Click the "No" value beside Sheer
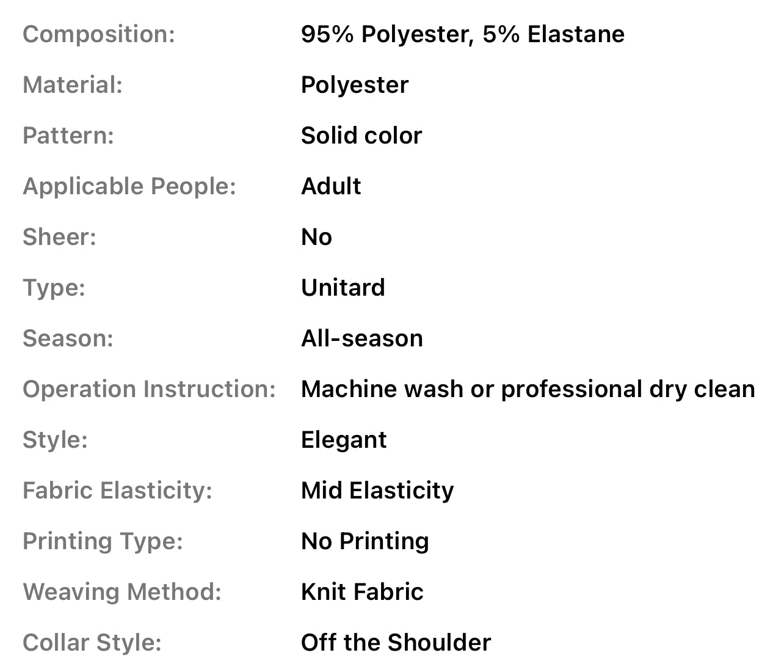The height and width of the screenshot is (672, 784). tap(316, 237)
